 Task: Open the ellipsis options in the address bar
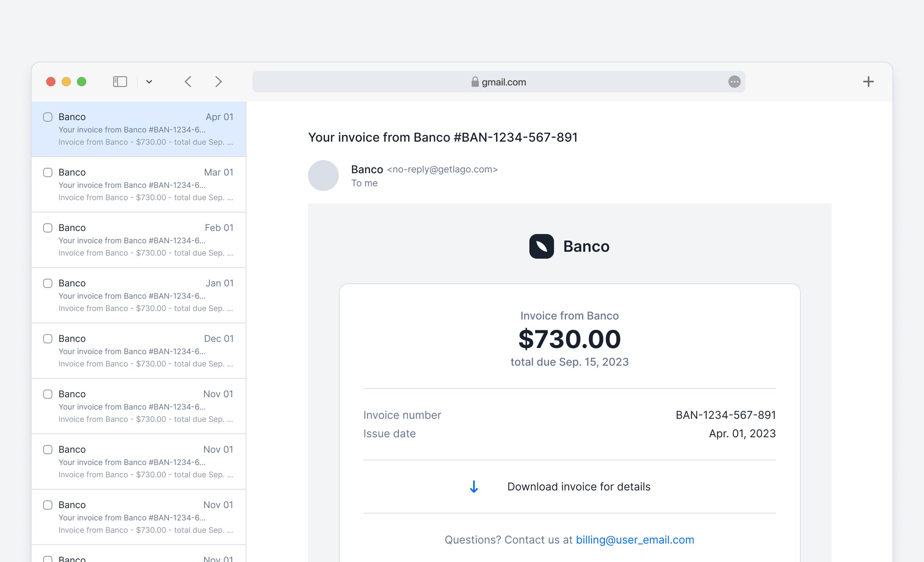coord(734,82)
